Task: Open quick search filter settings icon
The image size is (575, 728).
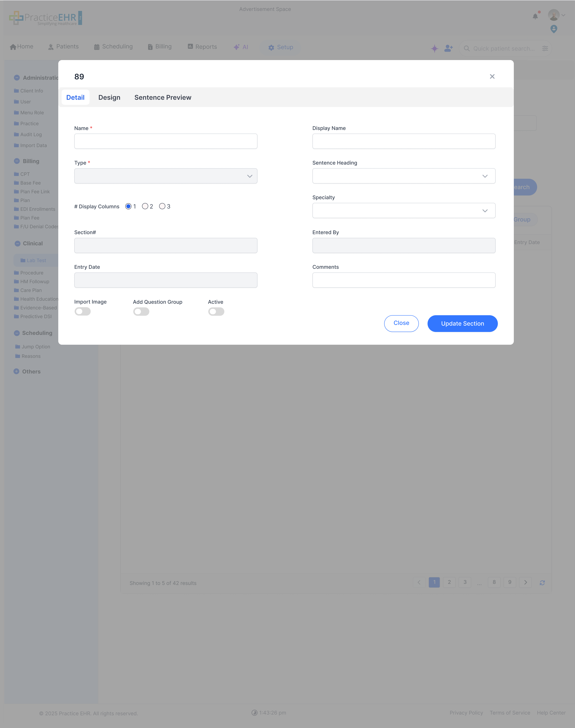Action: point(545,48)
